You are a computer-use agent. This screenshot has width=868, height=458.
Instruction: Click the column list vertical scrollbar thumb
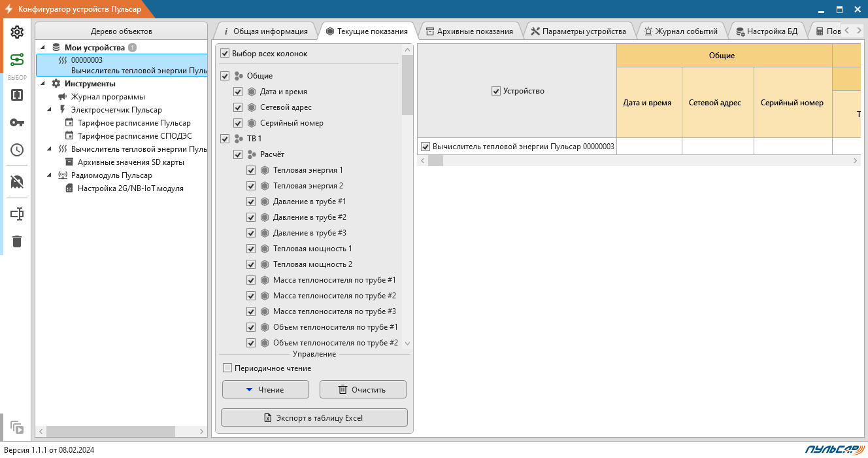point(407,84)
